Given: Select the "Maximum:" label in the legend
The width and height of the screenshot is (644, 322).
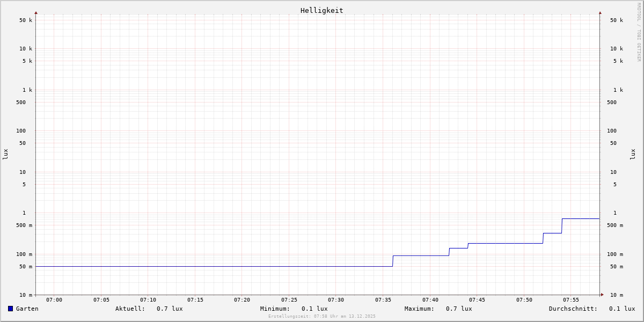Looking at the screenshot, I should [x=420, y=309].
